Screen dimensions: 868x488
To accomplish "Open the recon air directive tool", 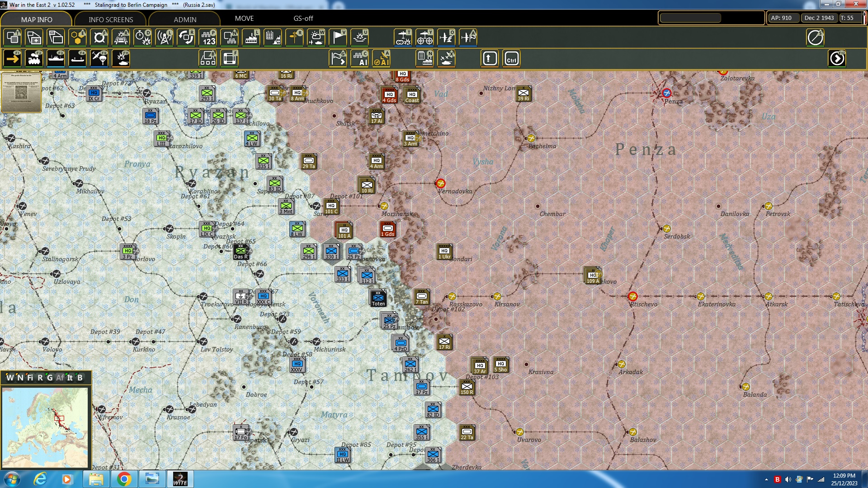I will [x=447, y=38].
